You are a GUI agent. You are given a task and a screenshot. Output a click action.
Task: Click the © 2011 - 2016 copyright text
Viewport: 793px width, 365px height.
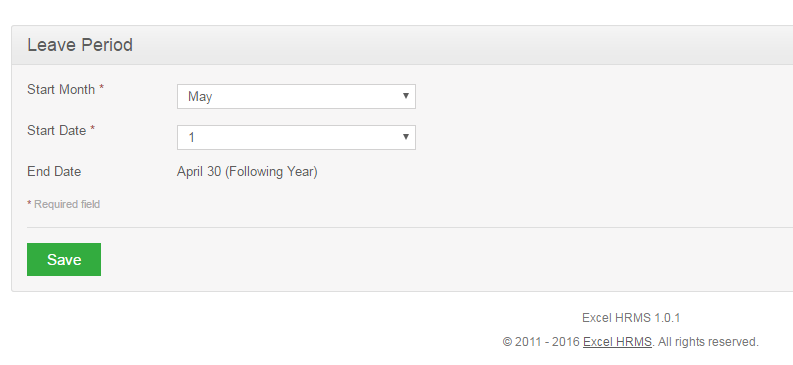pyautogui.click(x=541, y=342)
